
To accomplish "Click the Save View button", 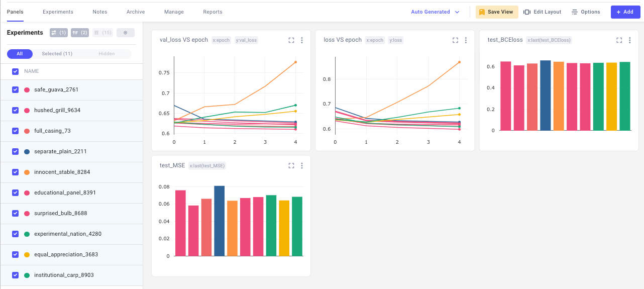I will point(497,12).
